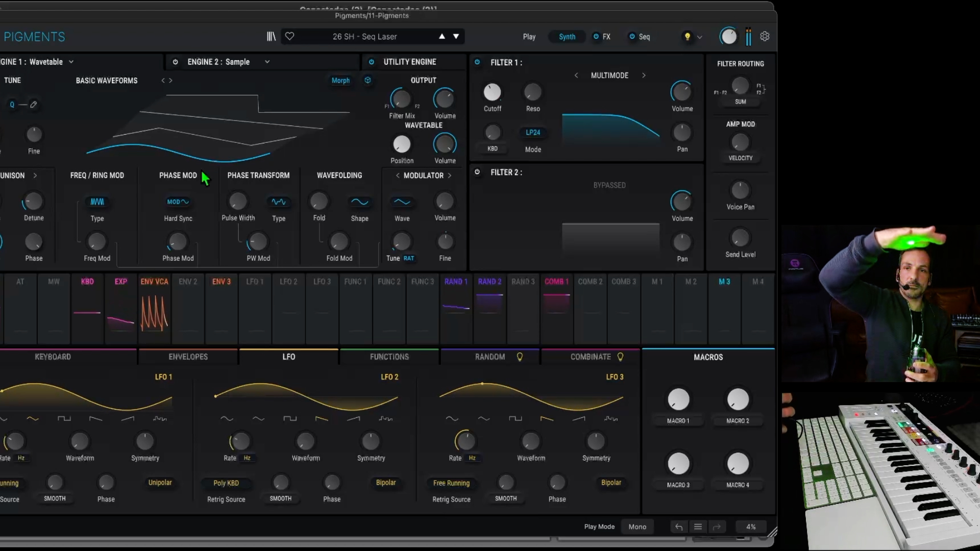The height and width of the screenshot is (551, 980).
Task: Expand the Modulator selector right arrow
Action: [450, 176]
